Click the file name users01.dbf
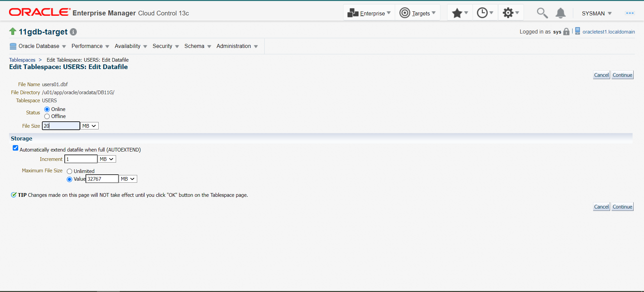This screenshot has height=292, width=644. click(x=55, y=84)
